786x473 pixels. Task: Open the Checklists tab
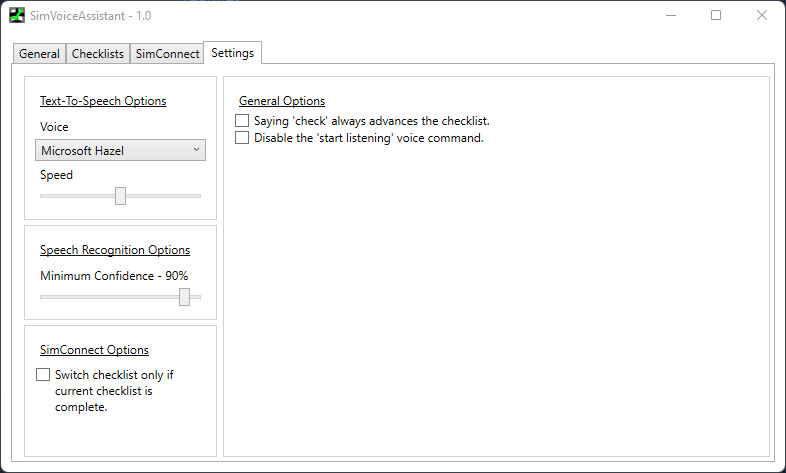(x=98, y=54)
